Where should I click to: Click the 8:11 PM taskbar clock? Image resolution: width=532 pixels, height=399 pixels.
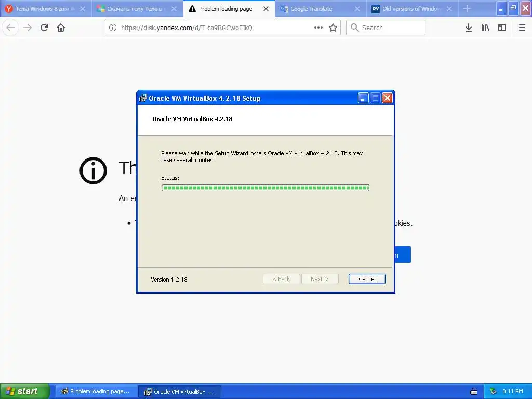pos(513,391)
